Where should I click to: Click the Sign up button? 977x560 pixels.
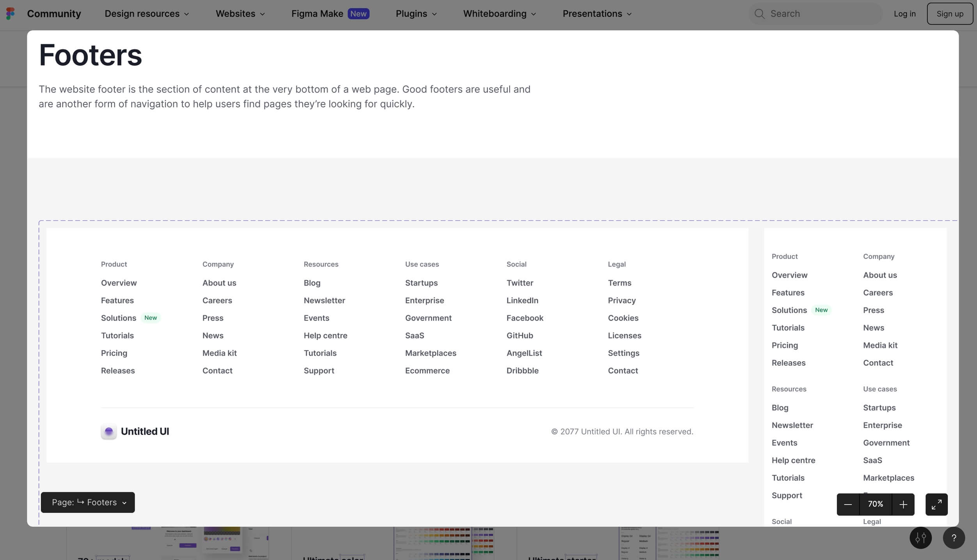(950, 14)
